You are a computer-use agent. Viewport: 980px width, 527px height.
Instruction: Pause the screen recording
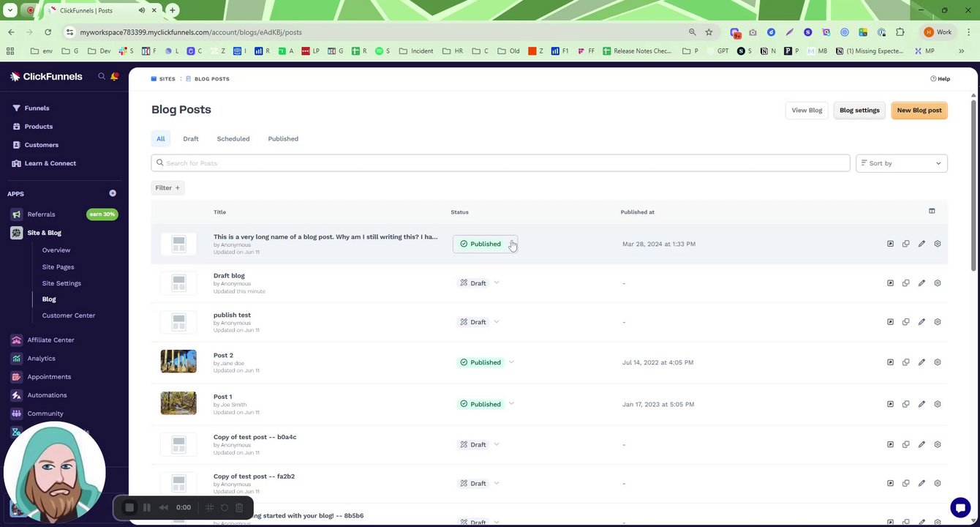pyautogui.click(x=147, y=507)
